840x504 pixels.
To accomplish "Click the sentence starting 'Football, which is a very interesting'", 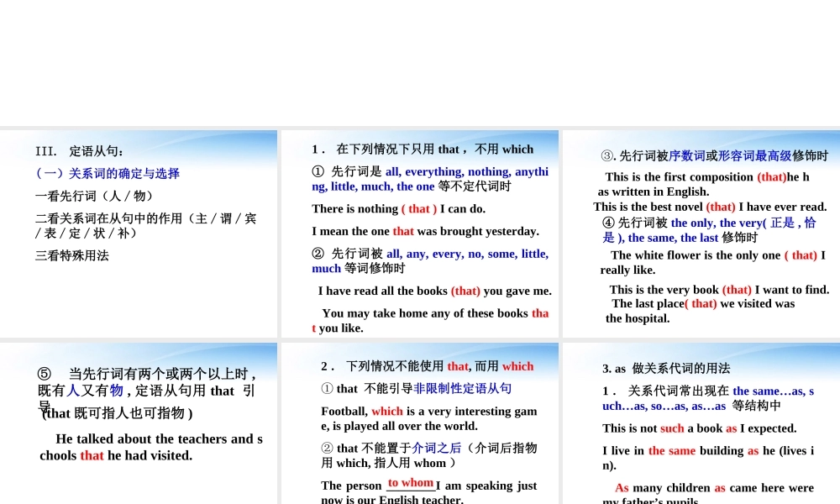I will [429, 419].
